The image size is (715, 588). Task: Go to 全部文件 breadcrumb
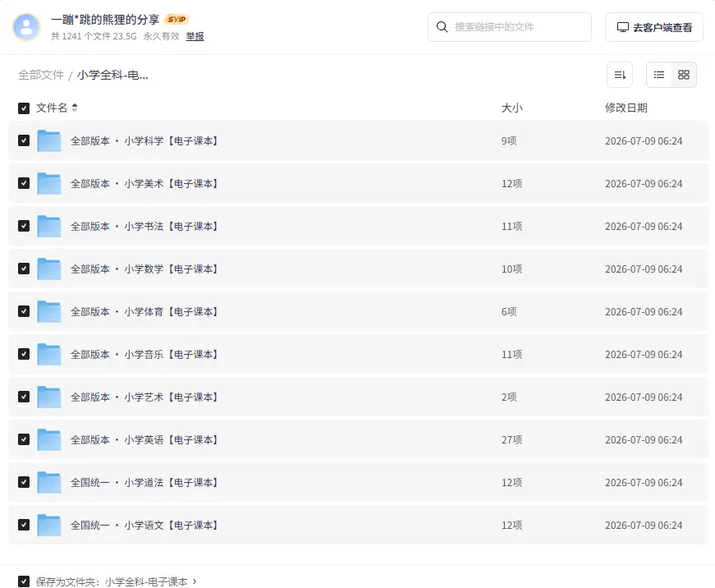tap(41, 75)
